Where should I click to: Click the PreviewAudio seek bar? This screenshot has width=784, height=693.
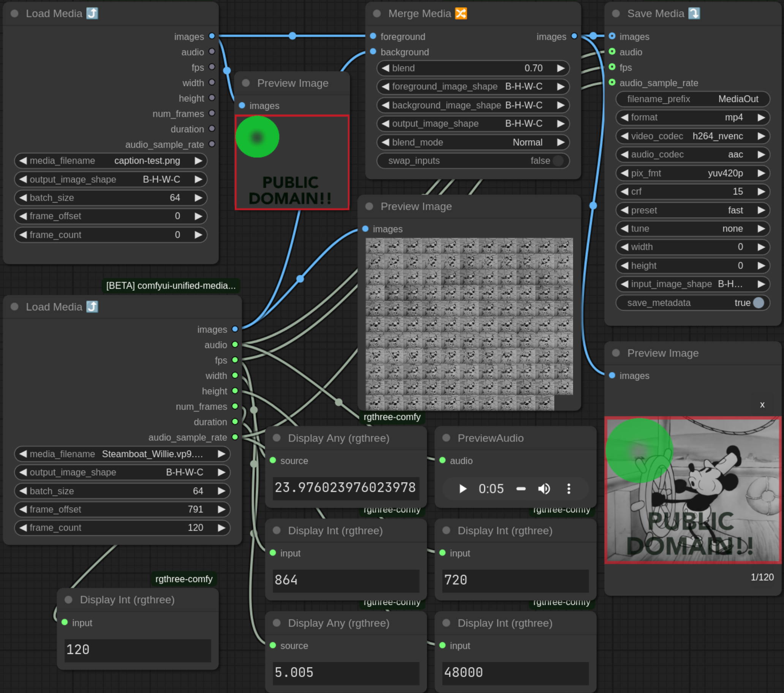click(x=521, y=489)
